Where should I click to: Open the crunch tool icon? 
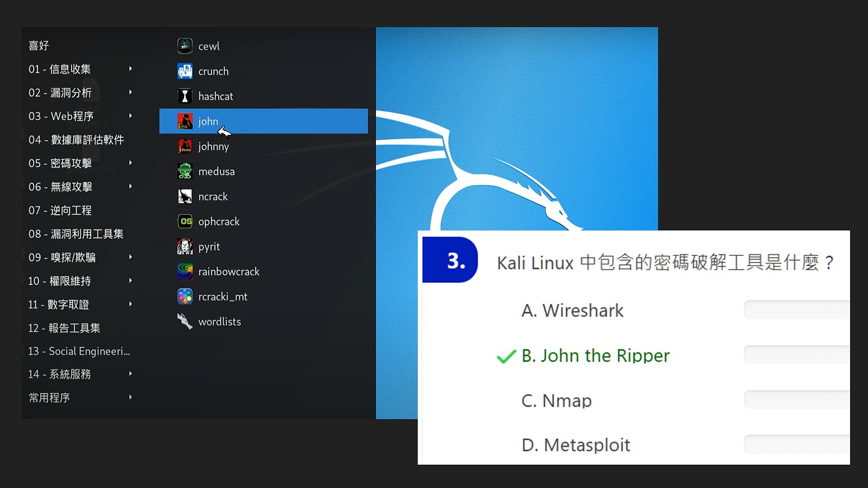[185, 71]
